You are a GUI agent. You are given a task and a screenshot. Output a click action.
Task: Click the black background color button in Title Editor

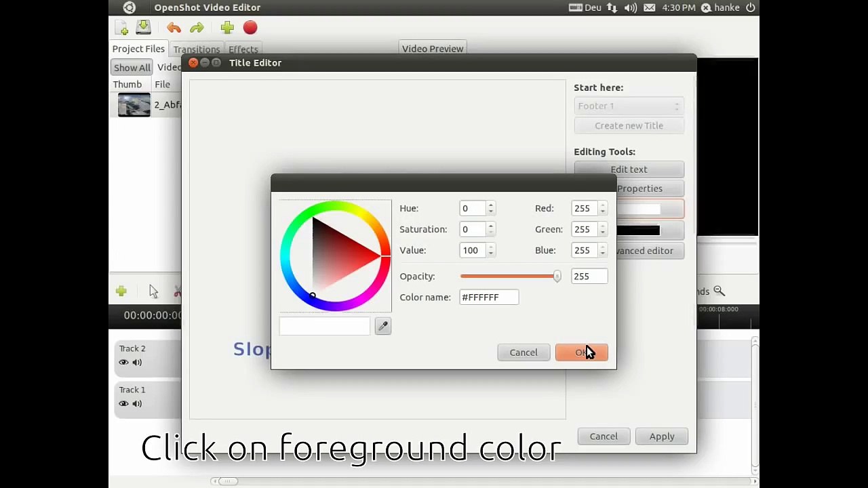(x=650, y=231)
